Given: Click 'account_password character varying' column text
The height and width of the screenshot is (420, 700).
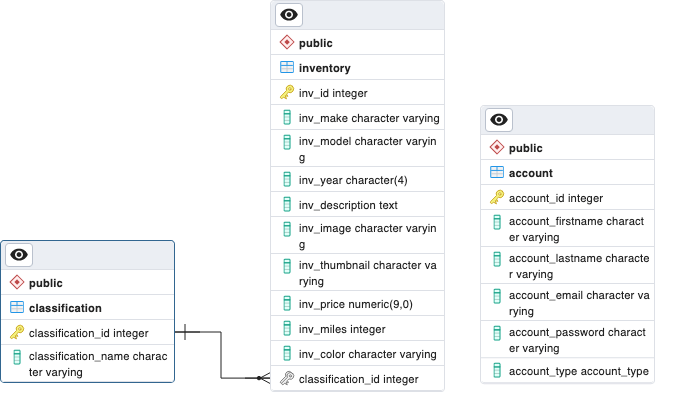Looking at the screenshot, I should (x=577, y=340).
